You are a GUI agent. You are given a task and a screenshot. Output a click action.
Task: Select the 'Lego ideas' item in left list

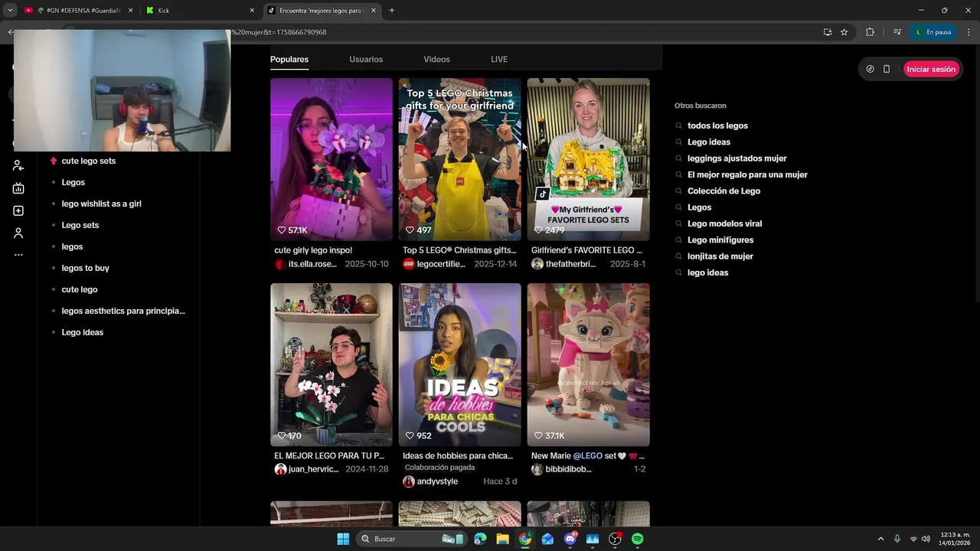tap(82, 332)
